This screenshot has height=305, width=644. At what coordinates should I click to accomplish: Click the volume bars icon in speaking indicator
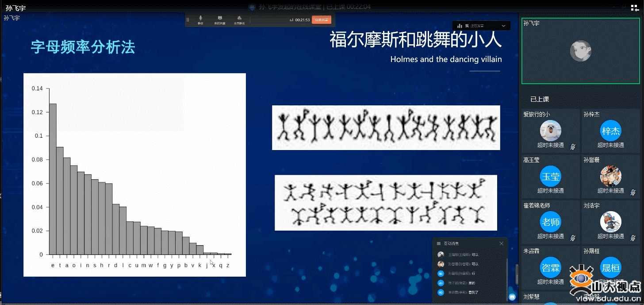459,26
